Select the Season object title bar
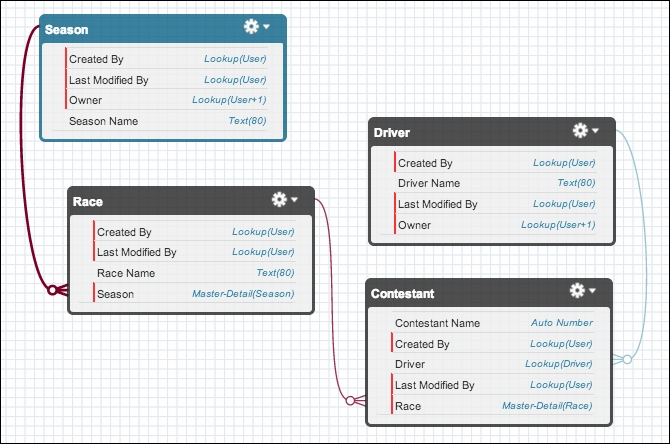This screenshot has width=670, height=444. tap(163, 29)
